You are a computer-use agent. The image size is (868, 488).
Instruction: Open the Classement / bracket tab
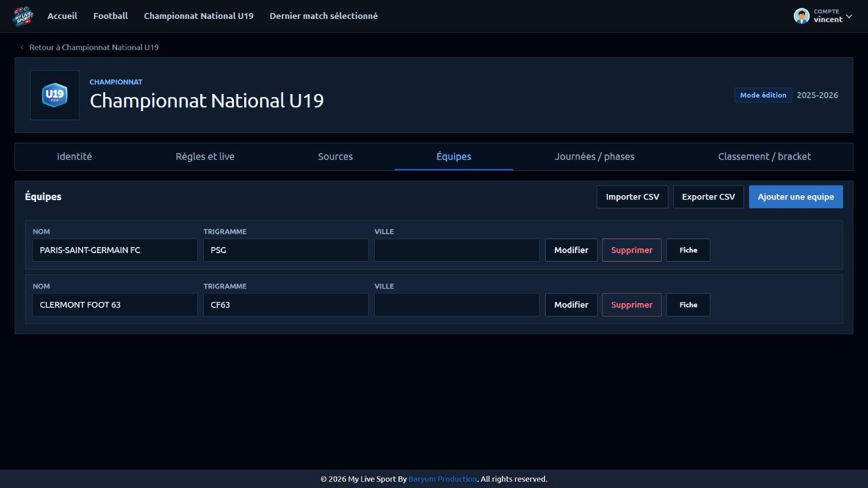click(764, 156)
